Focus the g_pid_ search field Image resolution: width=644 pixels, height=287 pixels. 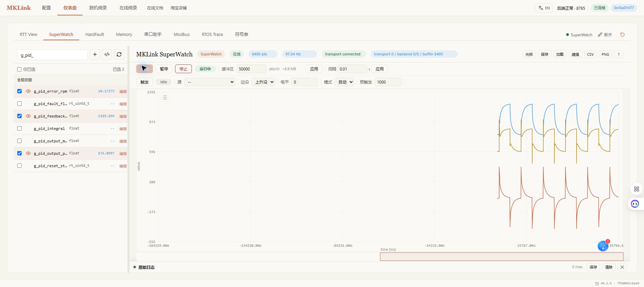(52, 55)
